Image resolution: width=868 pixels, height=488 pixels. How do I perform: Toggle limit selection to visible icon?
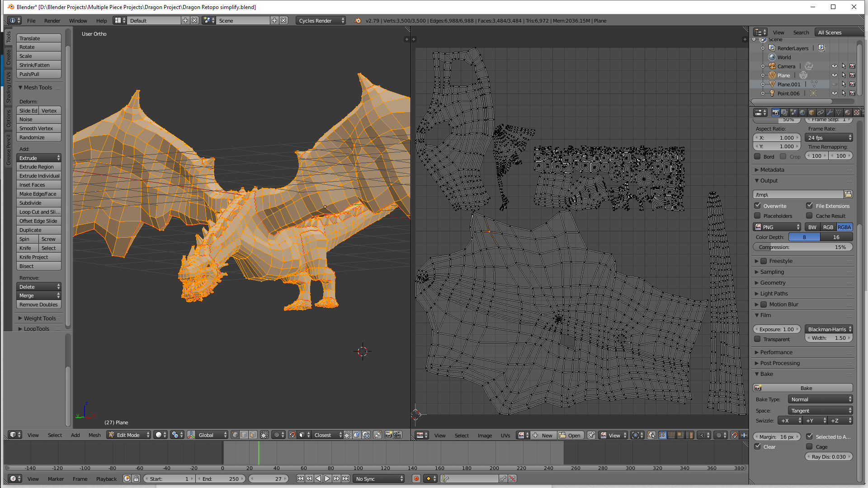(264, 435)
